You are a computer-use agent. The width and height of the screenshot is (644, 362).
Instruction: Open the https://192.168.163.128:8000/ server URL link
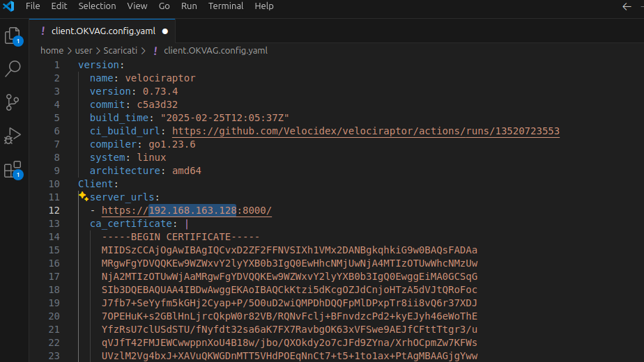[x=187, y=210]
